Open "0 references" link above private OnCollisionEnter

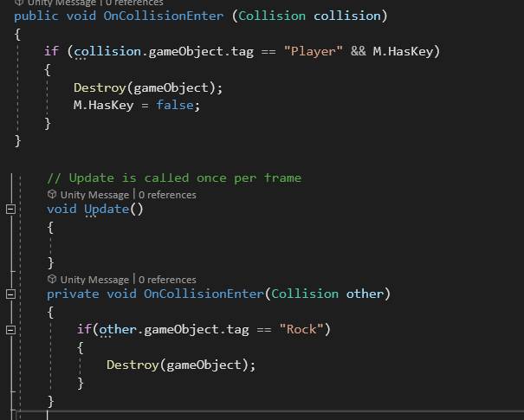167,280
